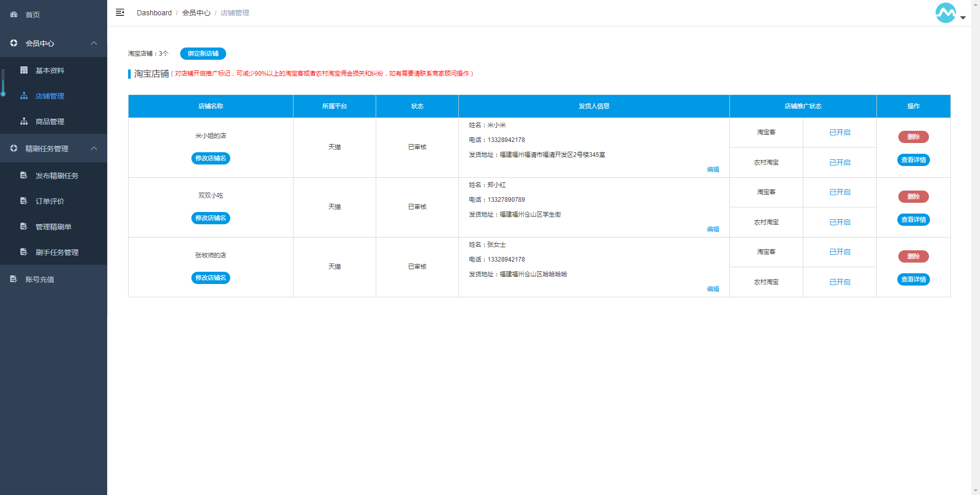This screenshot has height=495, width=980.
Task: Click the 订单评价 document icon
Action: (23, 201)
